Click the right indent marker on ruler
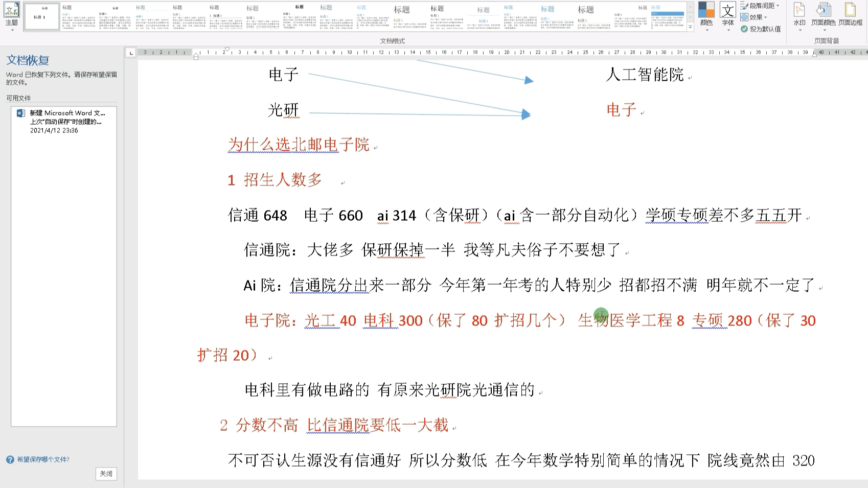The image size is (868, 488). [814, 55]
